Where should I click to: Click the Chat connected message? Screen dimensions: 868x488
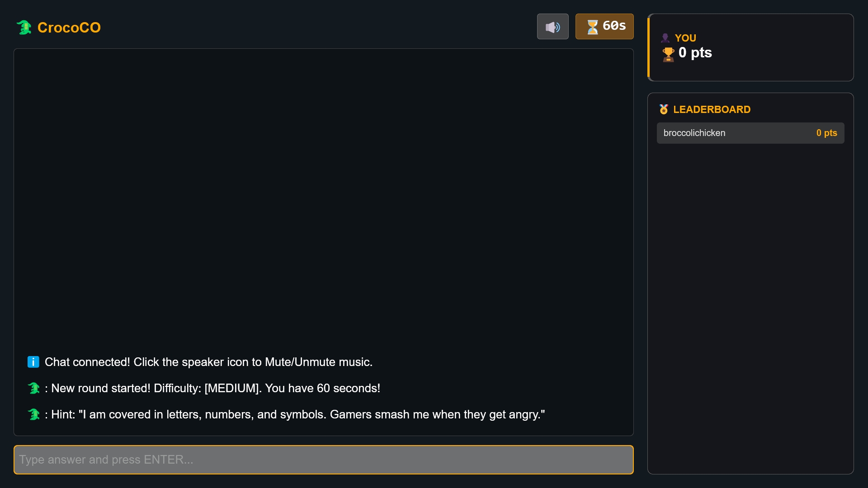208,362
